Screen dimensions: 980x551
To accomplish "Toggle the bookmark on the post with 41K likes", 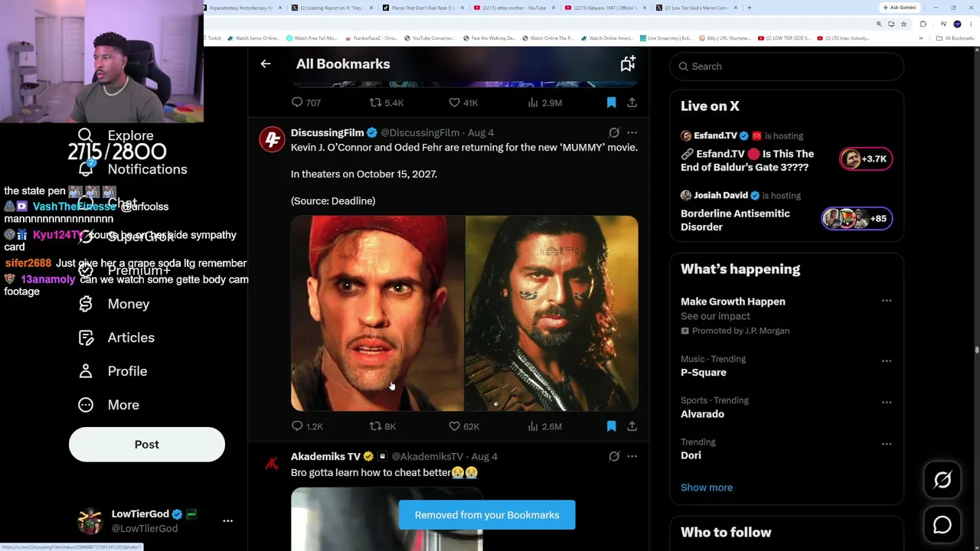I will tap(611, 103).
